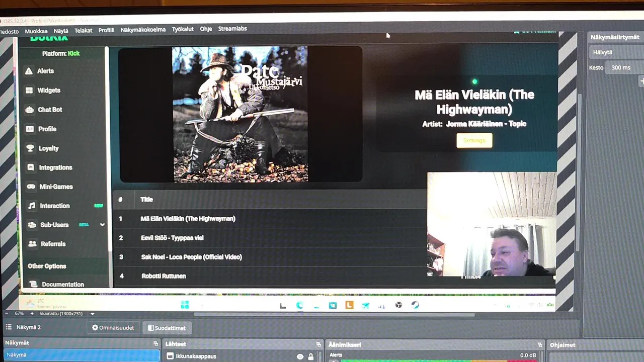Click the OBS taskbar icon

click(398, 305)
